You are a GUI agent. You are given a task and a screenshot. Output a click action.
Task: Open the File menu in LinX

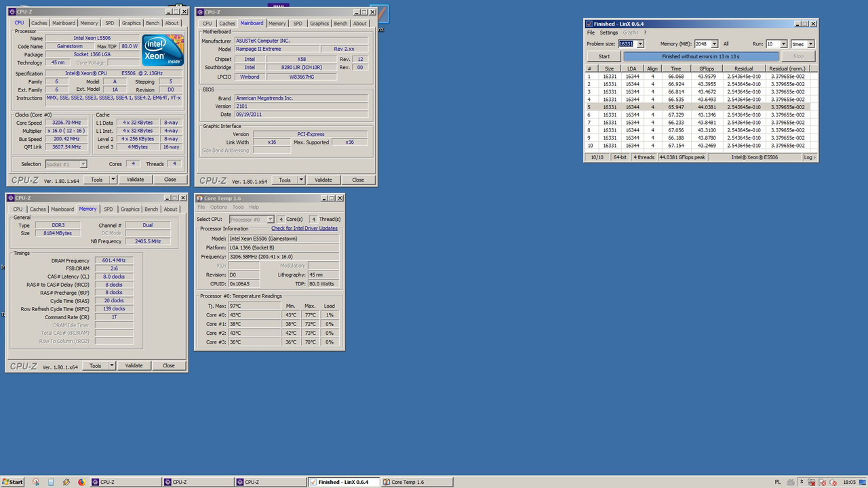coord(591,33)
